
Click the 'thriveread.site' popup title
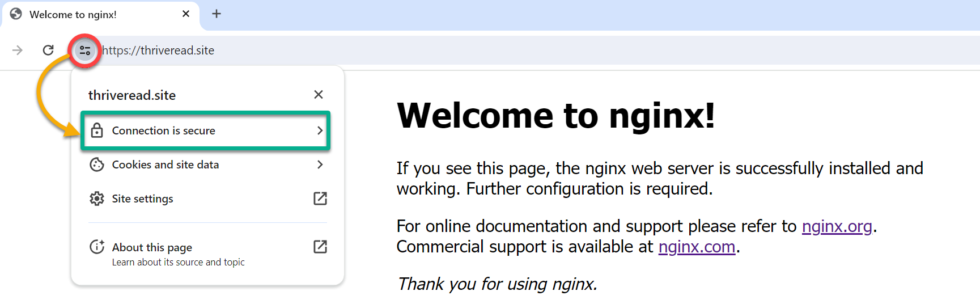132,95
